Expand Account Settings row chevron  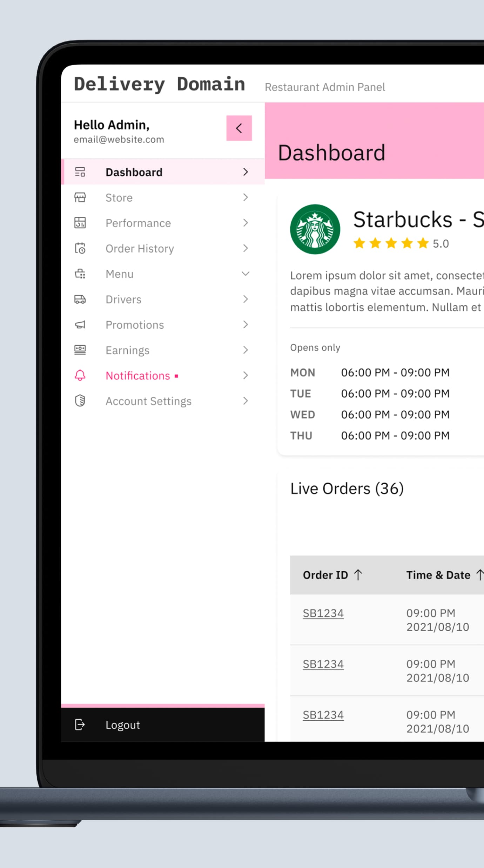tap(246, 401)
